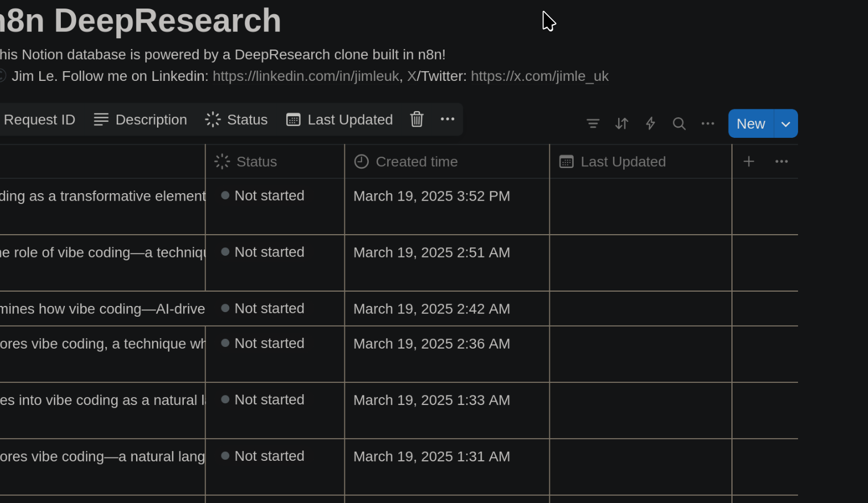Image resolution: width=868 pixels, height=503 pixels.
Task: Select the Last Updated property tab
Action: click(x=339, y=120)
